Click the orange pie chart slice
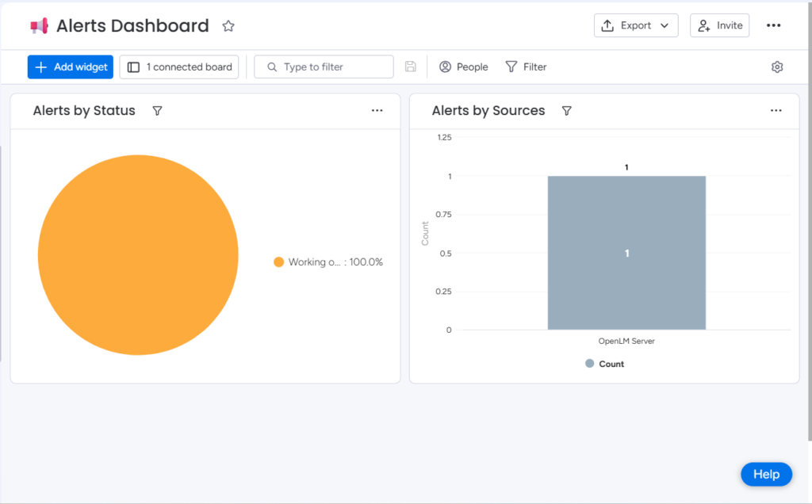Viewport: 812px width, 504px height. 138,255
